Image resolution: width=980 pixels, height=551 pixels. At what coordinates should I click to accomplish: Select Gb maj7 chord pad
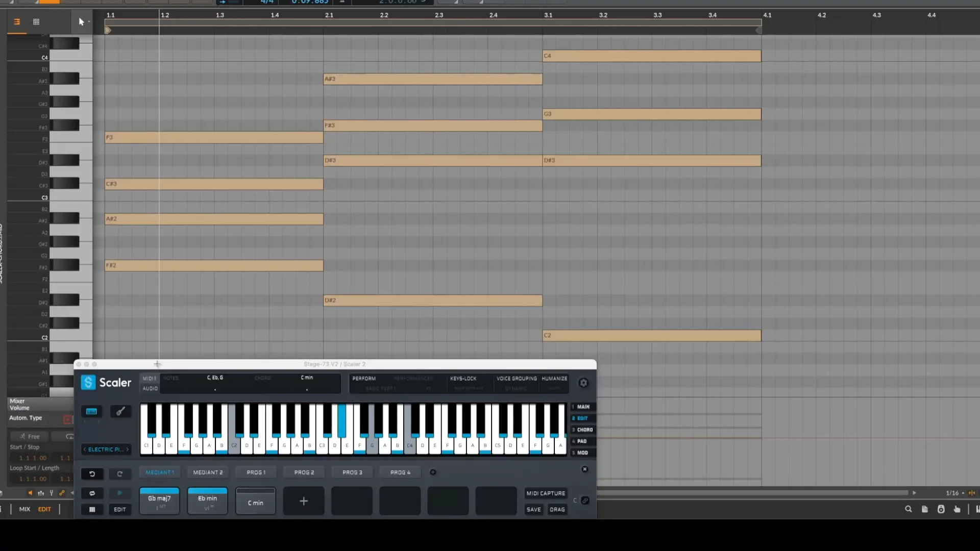[x=160, y=501]
